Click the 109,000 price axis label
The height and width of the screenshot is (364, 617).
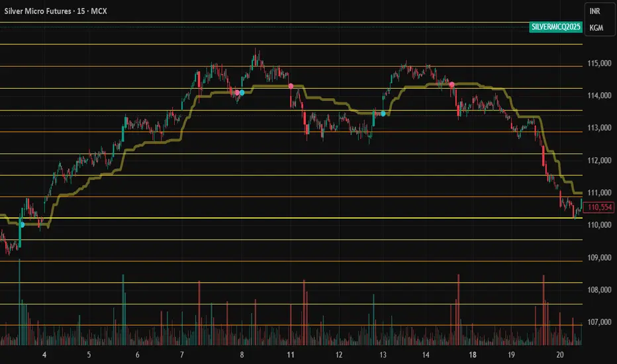(599, 257)
